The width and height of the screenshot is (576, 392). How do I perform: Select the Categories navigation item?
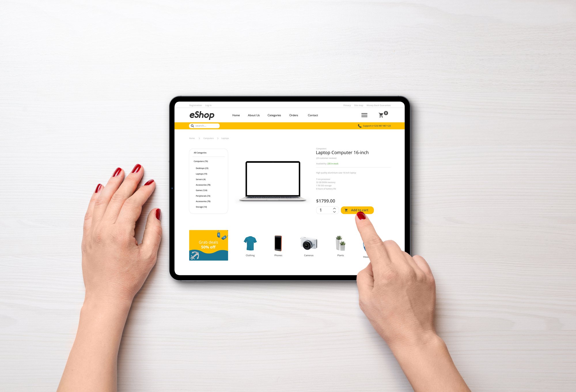[274, 115]
